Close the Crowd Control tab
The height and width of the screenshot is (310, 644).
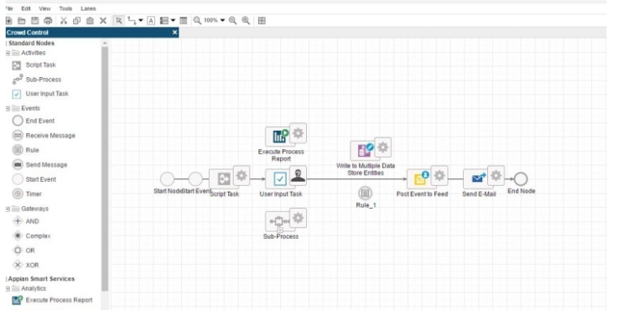pos(174,33)
